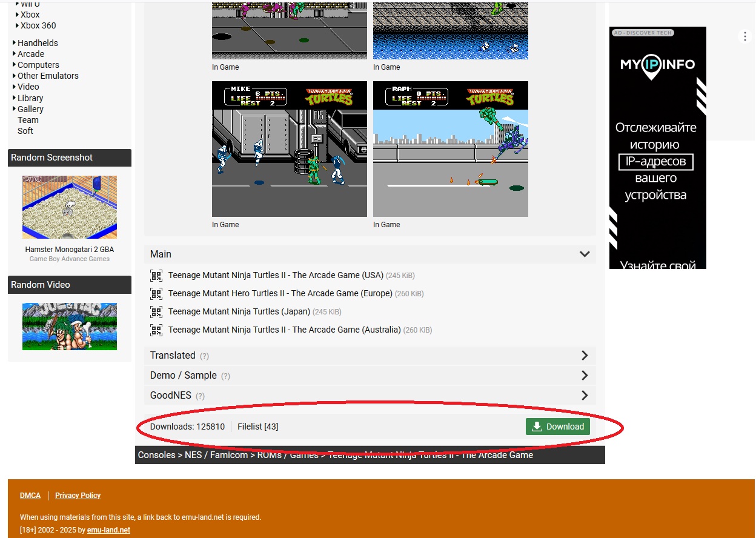Click the QR code icon for the USA ROM
Image resolution: width=756 pixels, height=538 pixels.
[156, 276]
